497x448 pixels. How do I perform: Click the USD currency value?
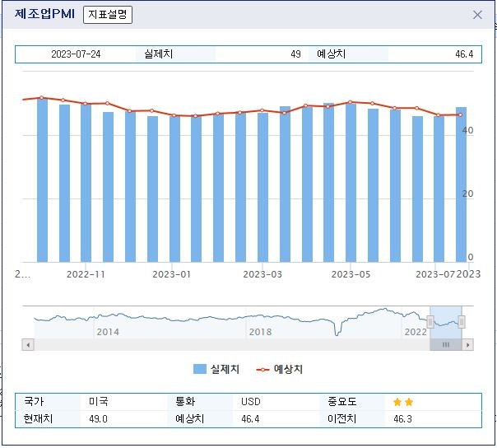(250, 402)
